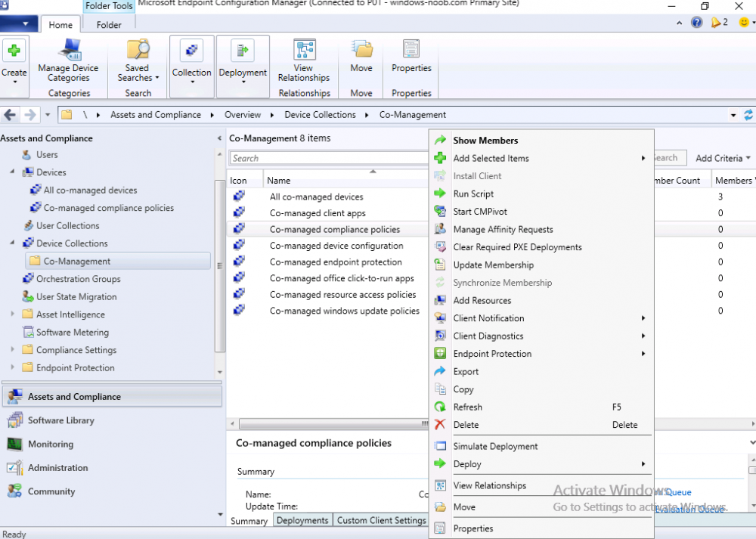This screenshot has width=756, height=539.
Task: Click the refresh icon beside address bar
Action: tap(748, 115)
